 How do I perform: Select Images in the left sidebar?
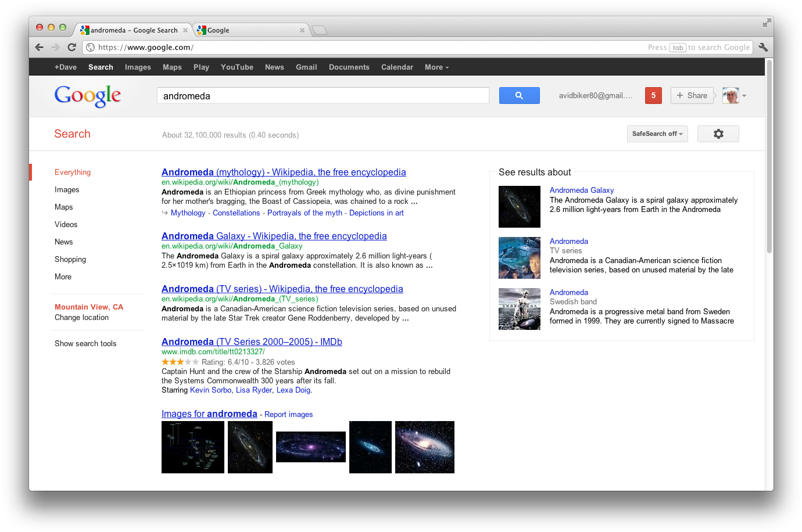67,190
